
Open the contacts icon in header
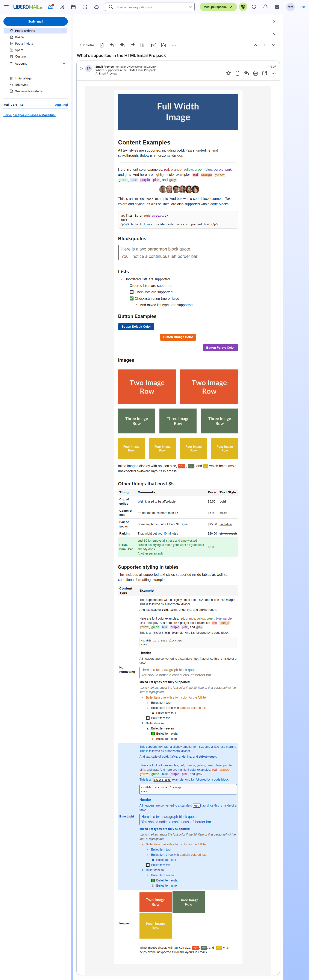[62, 7]
